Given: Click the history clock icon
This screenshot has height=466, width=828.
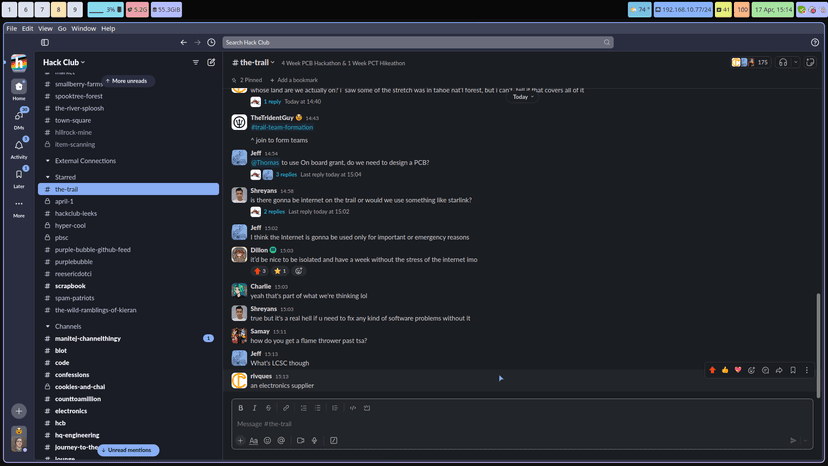Looking at the screenshot, I should click(x=211, y=42).
